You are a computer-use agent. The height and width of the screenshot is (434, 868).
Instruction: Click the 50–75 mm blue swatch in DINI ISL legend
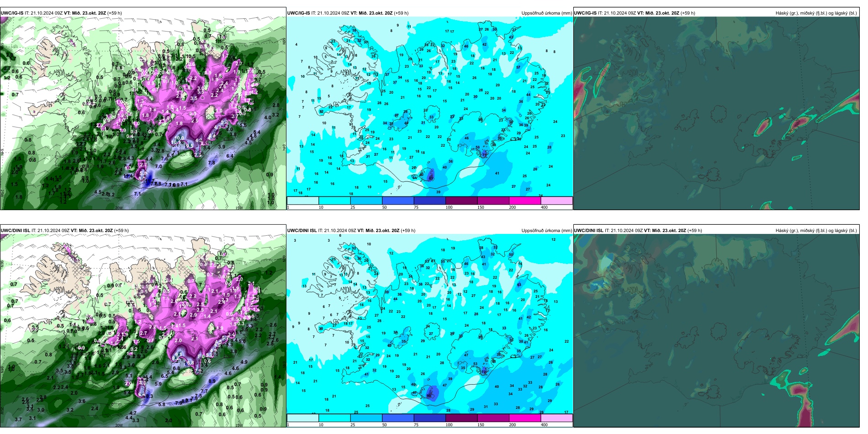[x=398, y=418]
